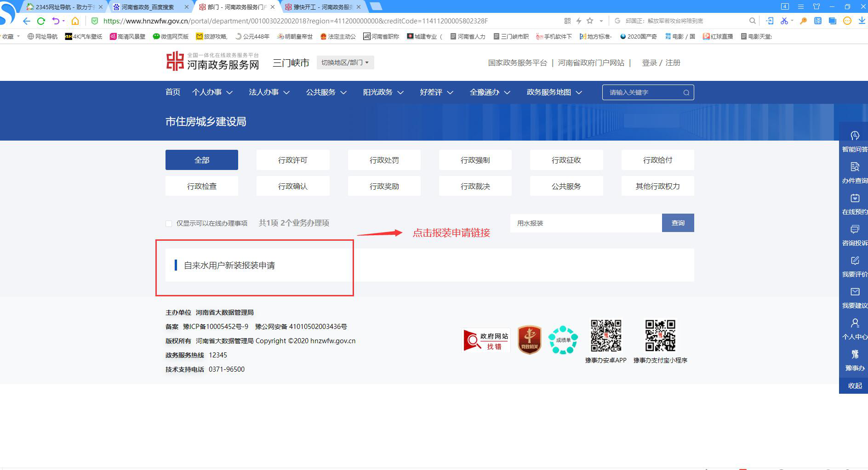Open the 自来水用户新装报装申请 link
Image resolution: width=868 pixels, height=470 pixels.
coord(229,265)
